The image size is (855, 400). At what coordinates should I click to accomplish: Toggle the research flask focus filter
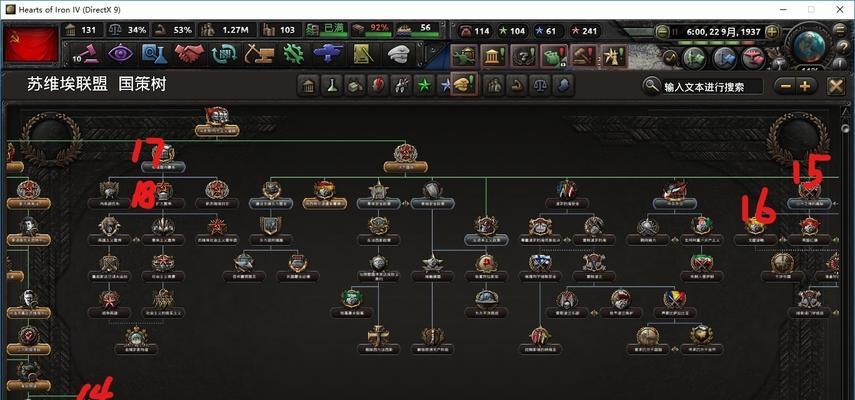pyautogui.click(x=332, y=86)
